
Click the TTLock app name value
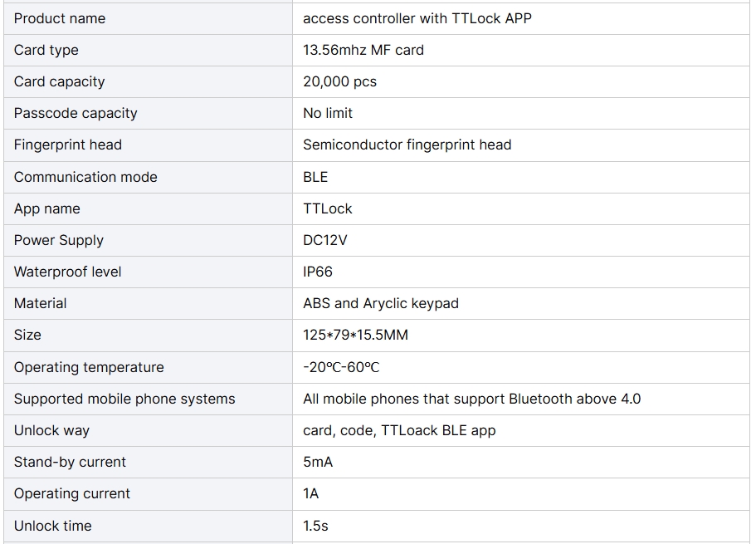[327, 208]
